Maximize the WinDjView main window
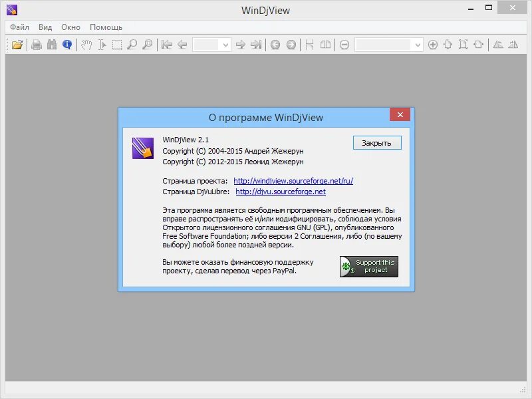The height and width of the screenshot is (399, 532). 489,8
